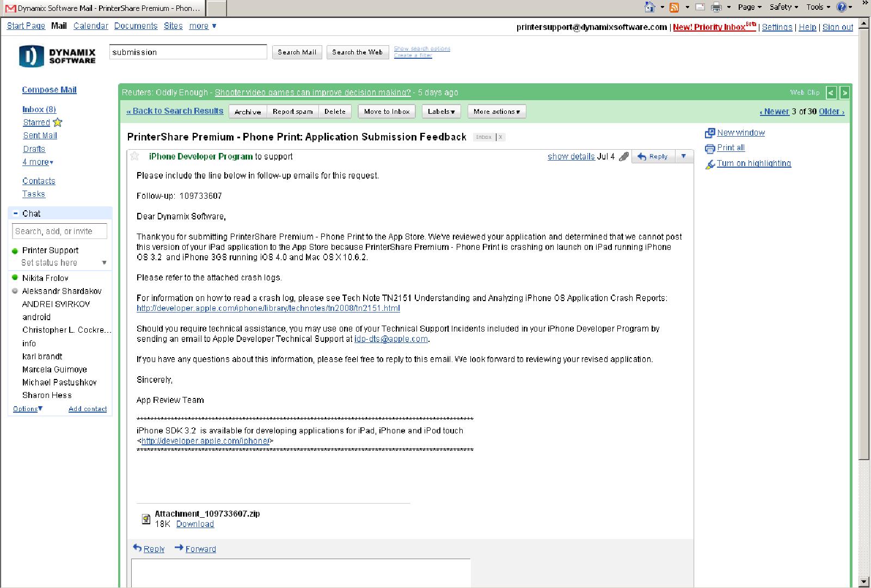871x588 pixels.
Task: Click the vertical scrollbar down arrow
Action: point(864,582)
